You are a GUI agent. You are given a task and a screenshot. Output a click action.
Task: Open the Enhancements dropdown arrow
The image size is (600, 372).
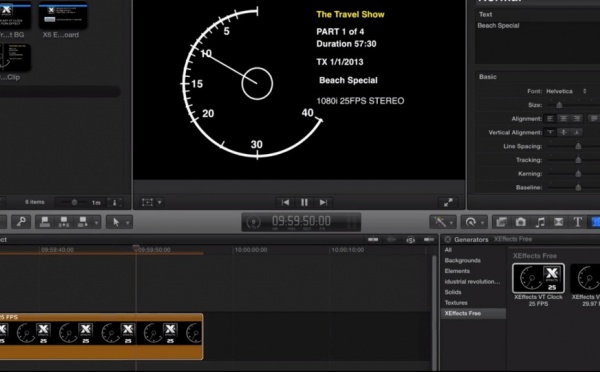pos(452,222)
